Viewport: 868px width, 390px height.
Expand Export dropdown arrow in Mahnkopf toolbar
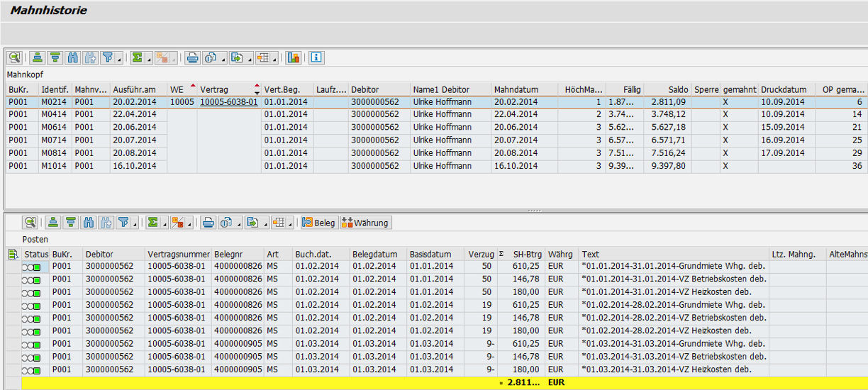tap(249, 58)
